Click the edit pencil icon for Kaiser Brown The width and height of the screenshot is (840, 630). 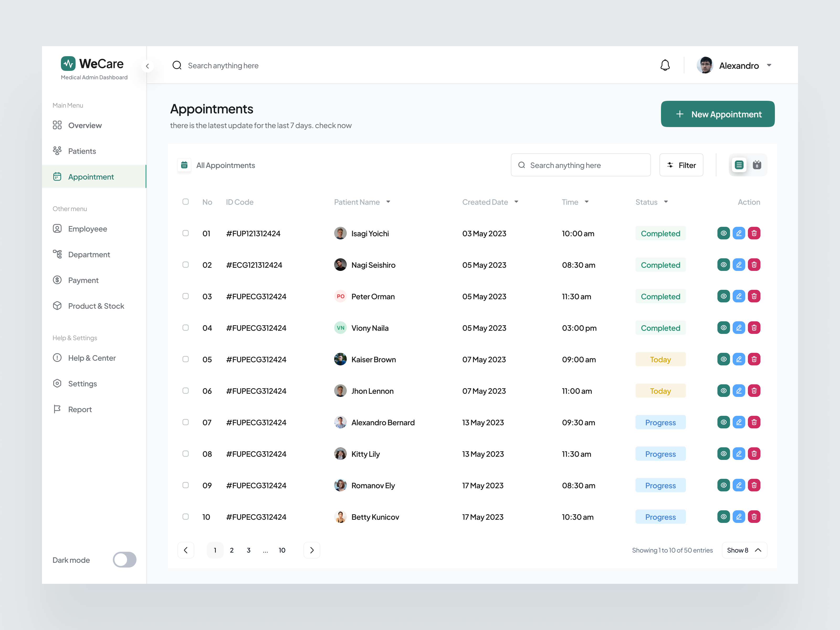(739, 359)
